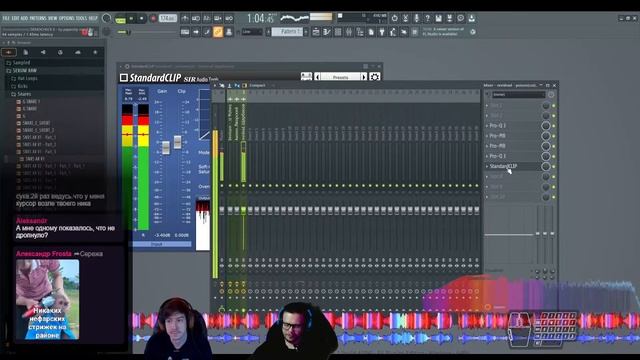The image size is (640, 360).
Task: Click StandardCLIP Clip fader
Action: point(178,142)
